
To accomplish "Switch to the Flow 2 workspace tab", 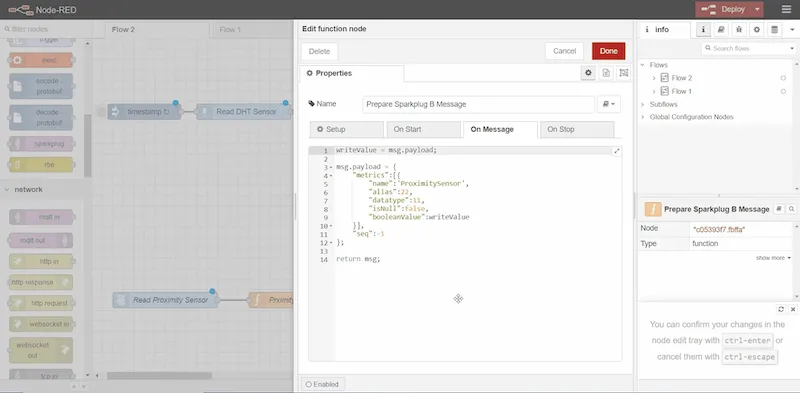I will coord(157,30).
